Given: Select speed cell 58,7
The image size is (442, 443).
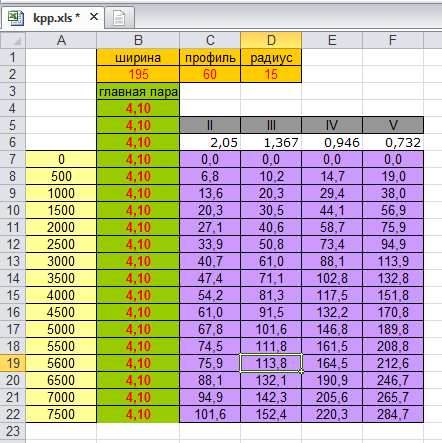Looking at the screenshot, I should click(x=332, y=227).
